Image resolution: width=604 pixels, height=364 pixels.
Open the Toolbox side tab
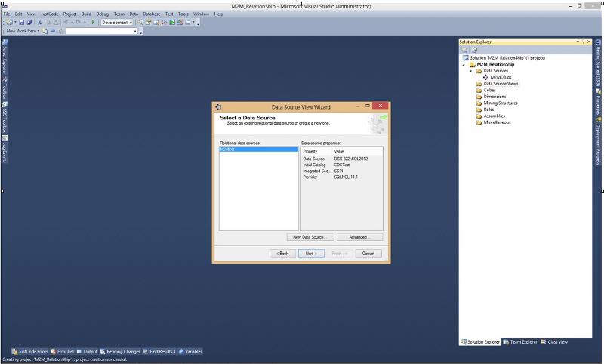pyautogui.click(x=5, y=88)
